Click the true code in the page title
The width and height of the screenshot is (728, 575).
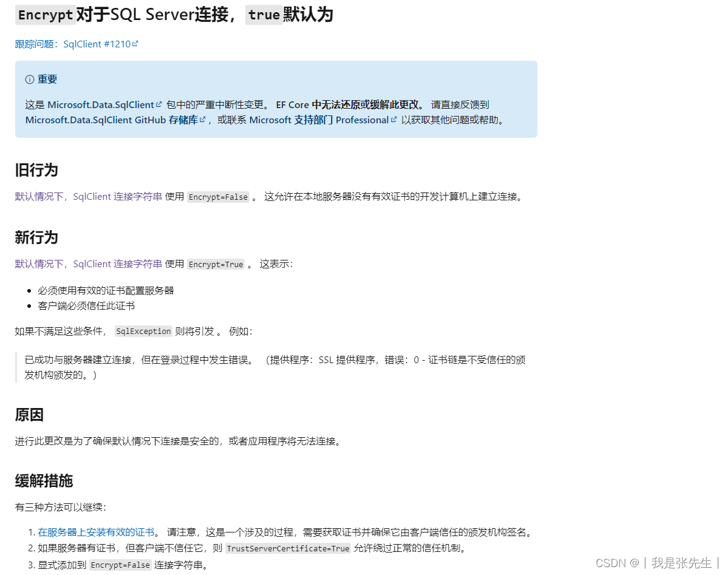click(x=264, y=15)
